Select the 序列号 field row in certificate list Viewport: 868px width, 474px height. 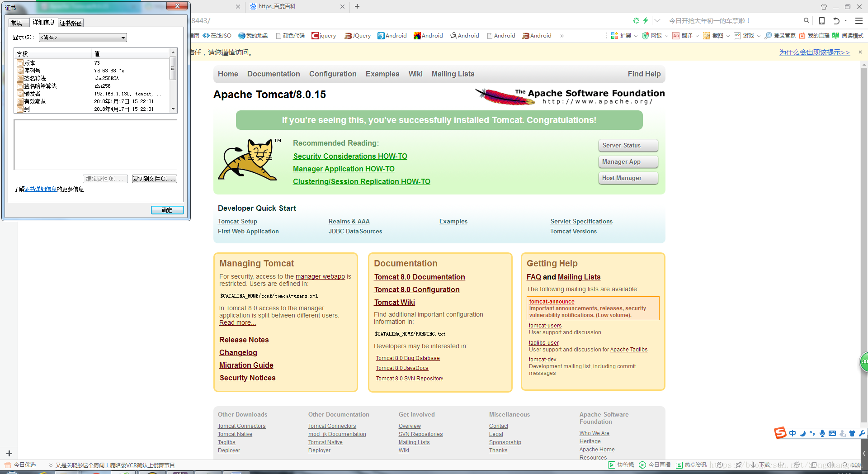pos(93,71)
